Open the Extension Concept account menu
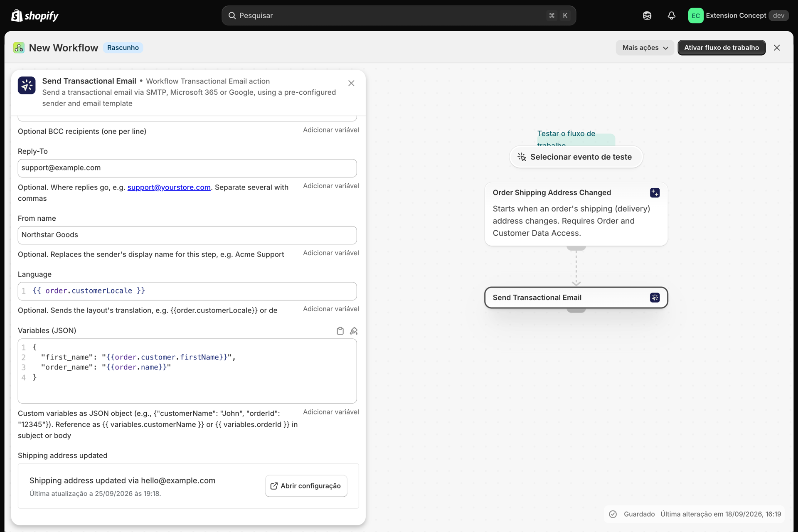798x532 pixels. [738, 15]
